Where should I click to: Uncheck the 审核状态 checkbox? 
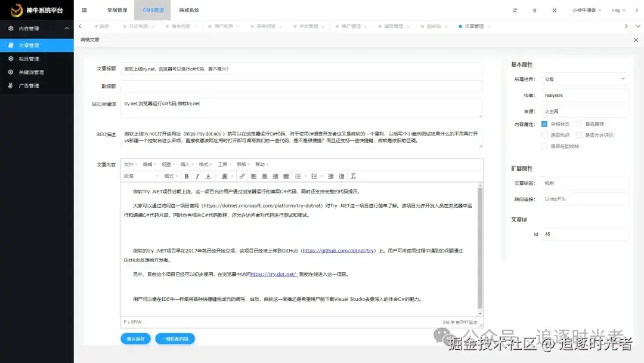click(x=544, y=124)
